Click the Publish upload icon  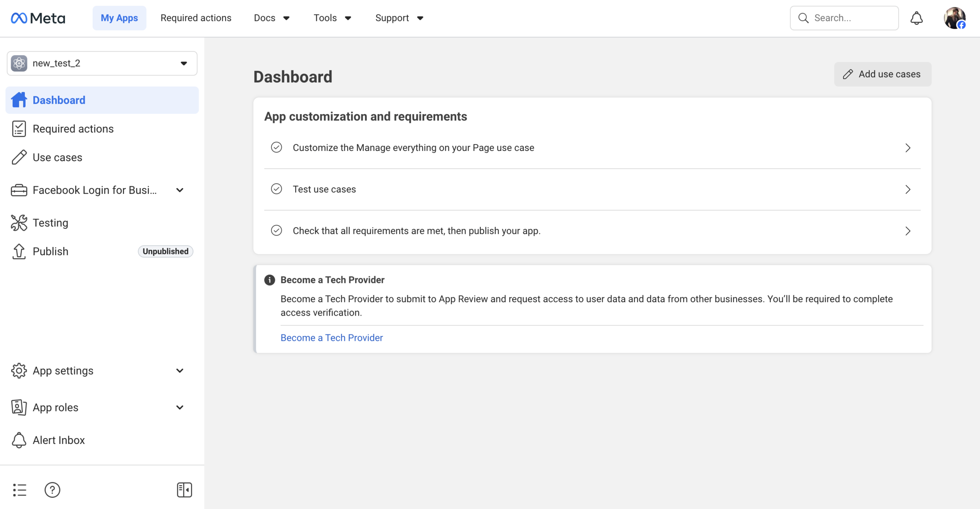[19, 251]
